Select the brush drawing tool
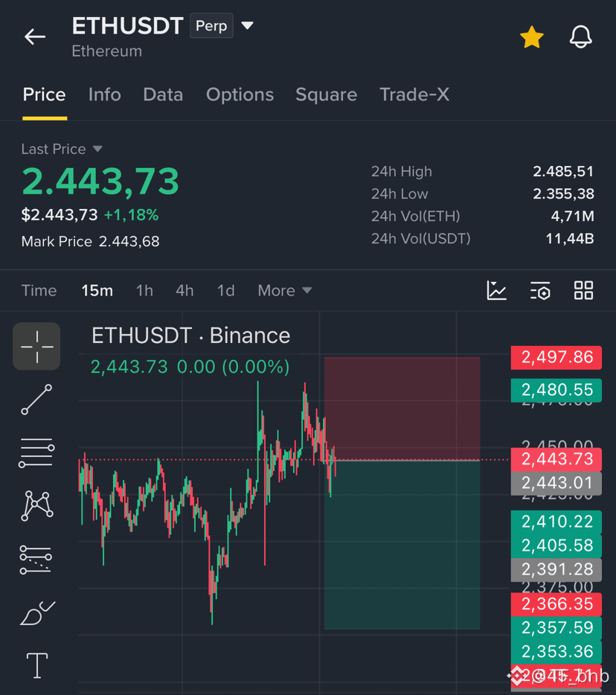 [37, 613]
